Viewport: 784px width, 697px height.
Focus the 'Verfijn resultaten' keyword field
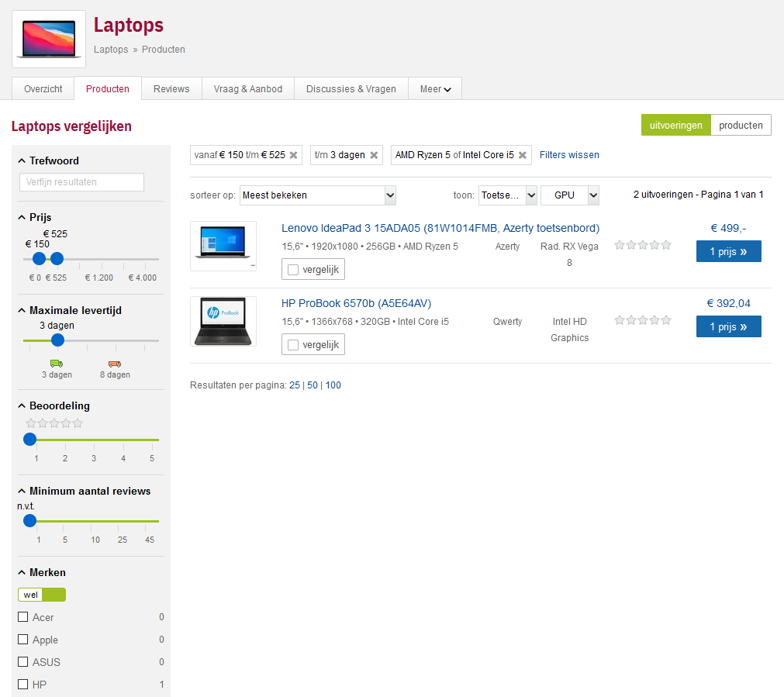click(81, 182)
